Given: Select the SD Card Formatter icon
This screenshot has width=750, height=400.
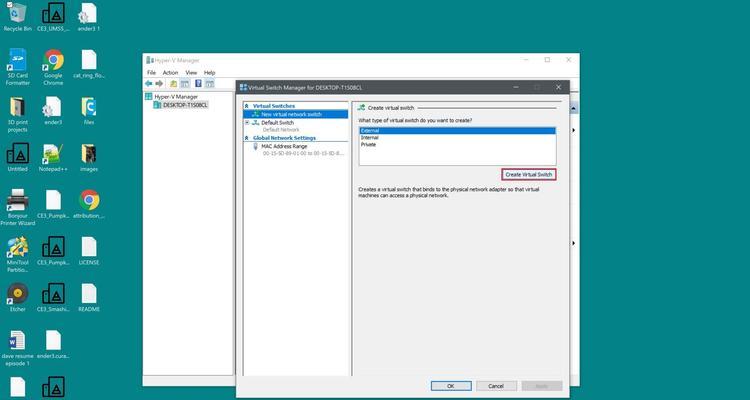Looking at the screenshot, I should pos(17,62).
